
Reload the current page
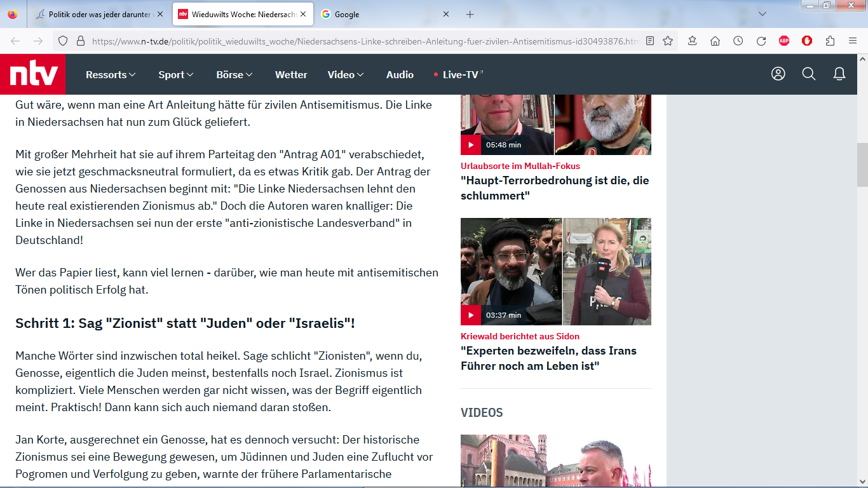coord(761,41)
